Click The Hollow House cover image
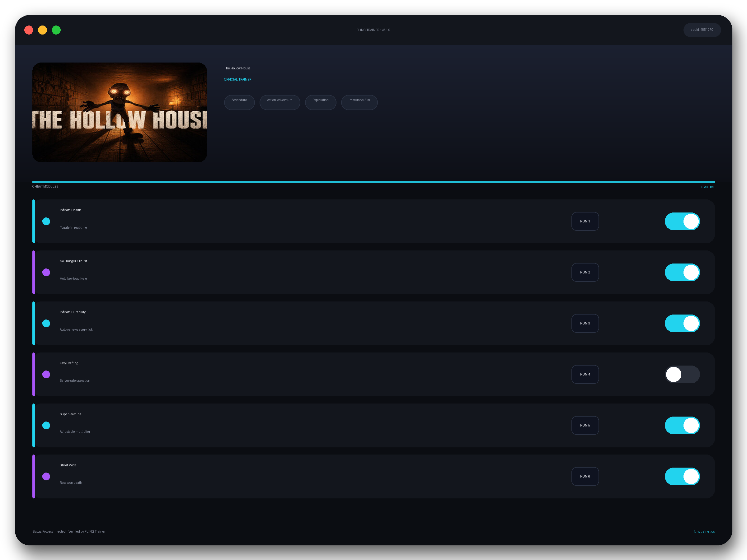The height and width of the screenshot is (560, 747). 120,112
